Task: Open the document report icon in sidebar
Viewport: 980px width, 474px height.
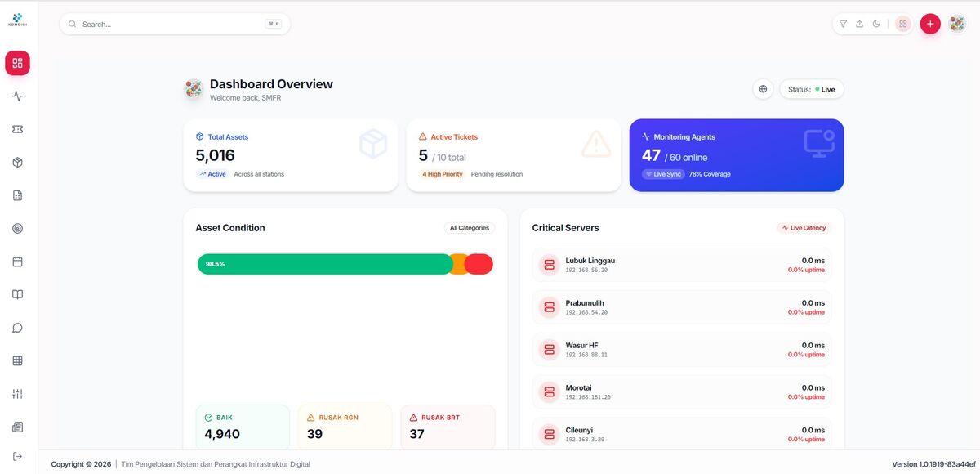Action: [x=17, y=195]
